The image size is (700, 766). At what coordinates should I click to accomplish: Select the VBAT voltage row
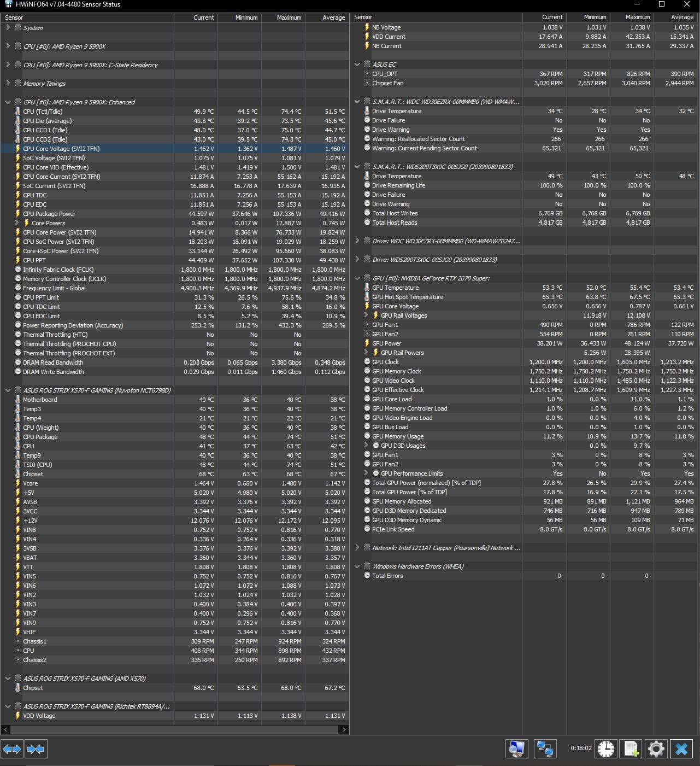coord(175,558)
